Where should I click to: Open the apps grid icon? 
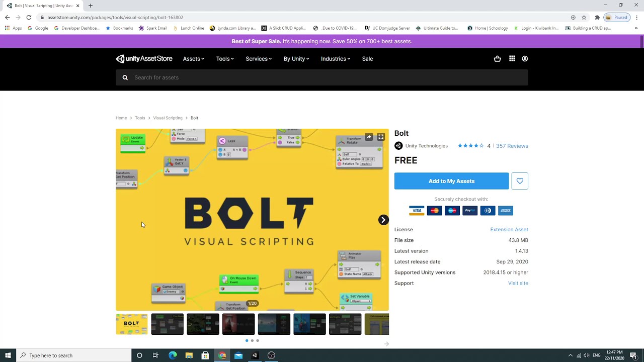tap(512, 59)
